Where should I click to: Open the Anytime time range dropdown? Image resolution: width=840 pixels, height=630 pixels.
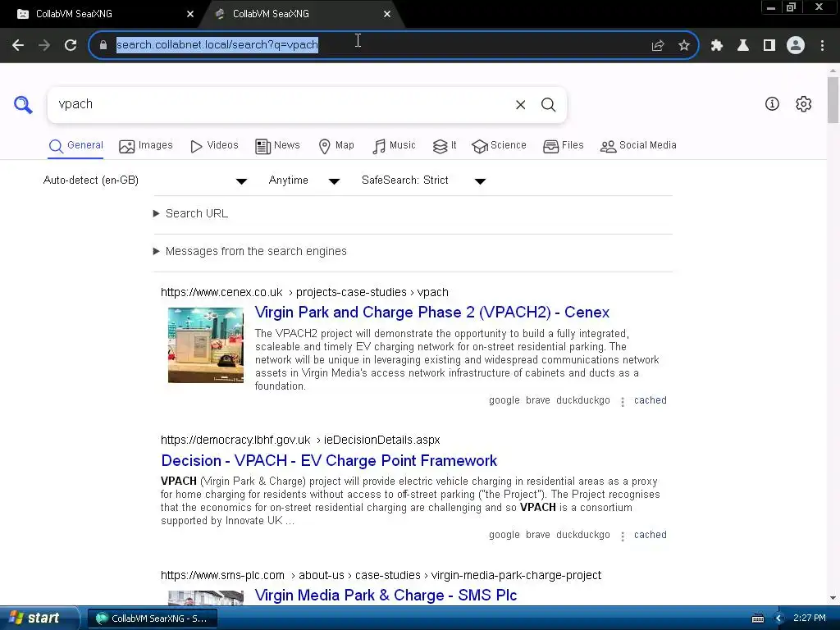pos(304,180)
